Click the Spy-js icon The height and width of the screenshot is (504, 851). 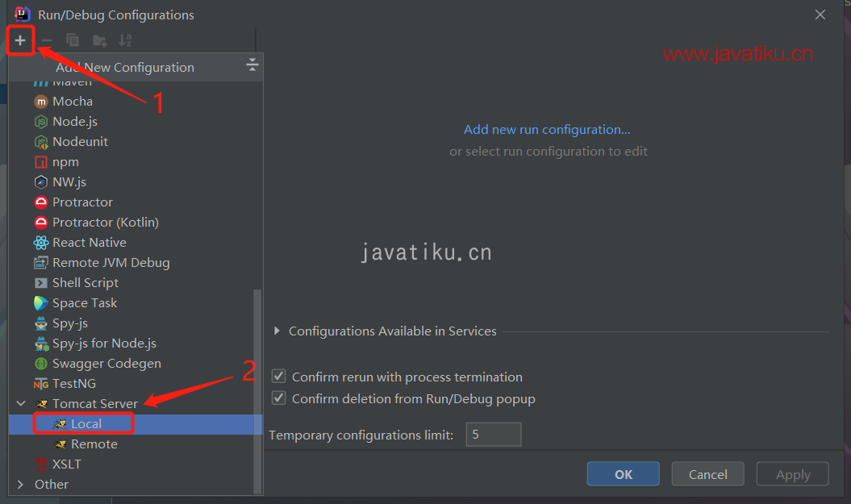41,323
